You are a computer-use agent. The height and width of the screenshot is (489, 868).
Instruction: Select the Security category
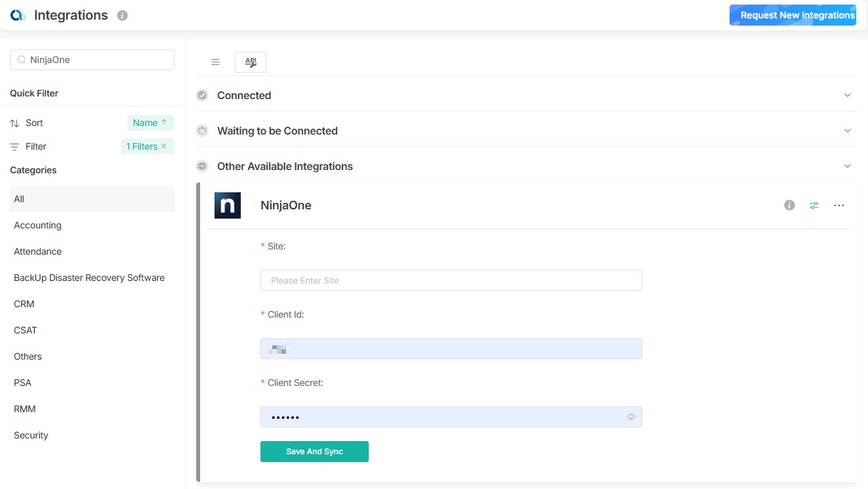[x=31, y=435]
